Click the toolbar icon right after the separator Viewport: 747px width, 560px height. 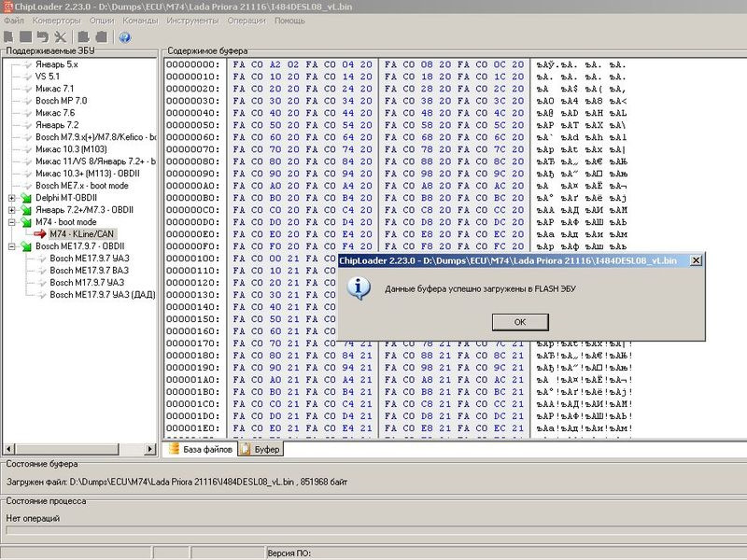pyautogui.click(x=83, y=36)
